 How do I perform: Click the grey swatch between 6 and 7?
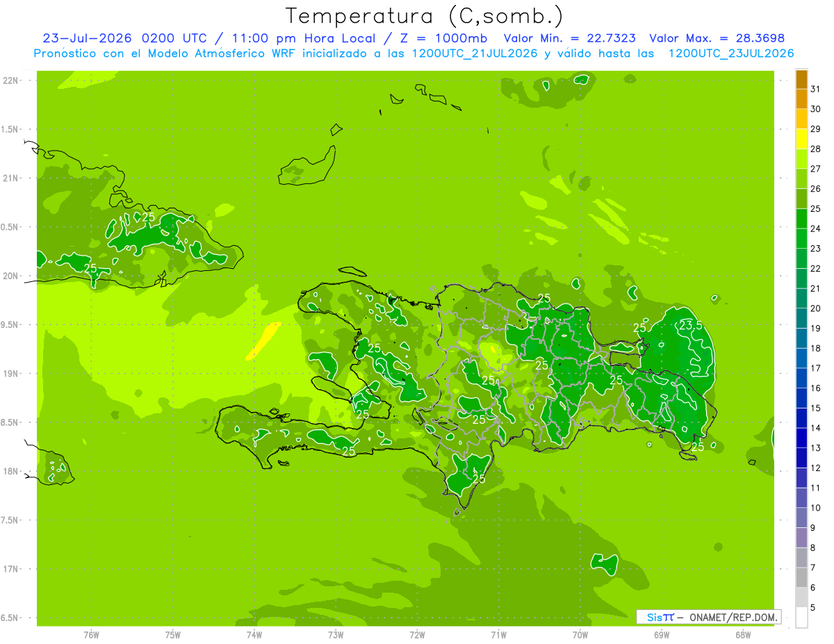pos(801,577)
